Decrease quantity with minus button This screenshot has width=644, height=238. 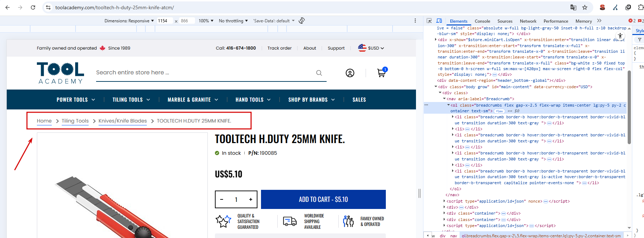(222, 200)
